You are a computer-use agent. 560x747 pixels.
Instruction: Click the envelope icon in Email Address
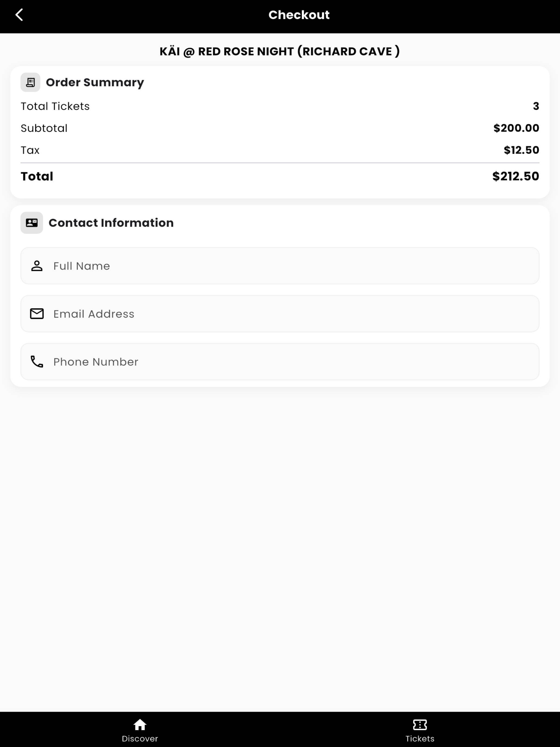37,314
